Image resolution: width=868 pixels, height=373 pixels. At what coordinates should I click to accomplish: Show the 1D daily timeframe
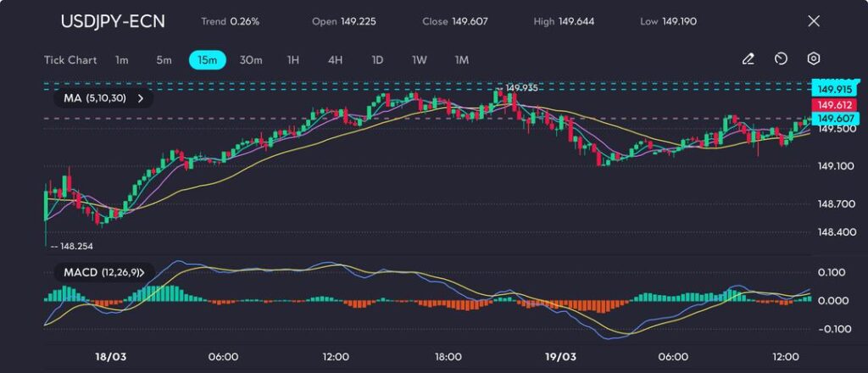point(377,60)
